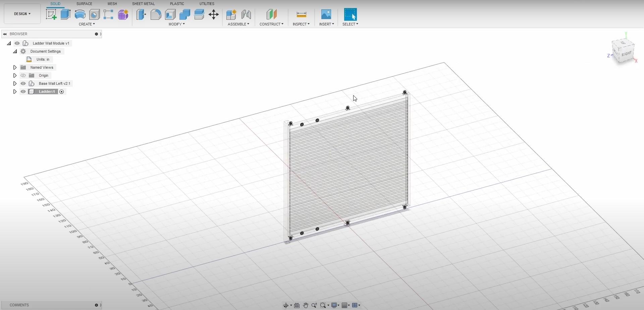Switch to the SOLID tab
This screenshot has height=310, width=644.
55,4
